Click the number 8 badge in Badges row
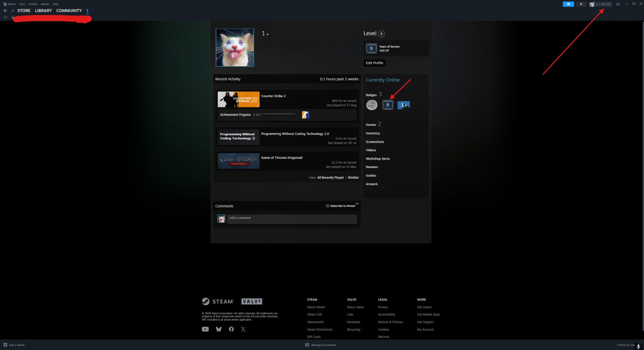The image size is (644, 350). (x=388, y=105)
